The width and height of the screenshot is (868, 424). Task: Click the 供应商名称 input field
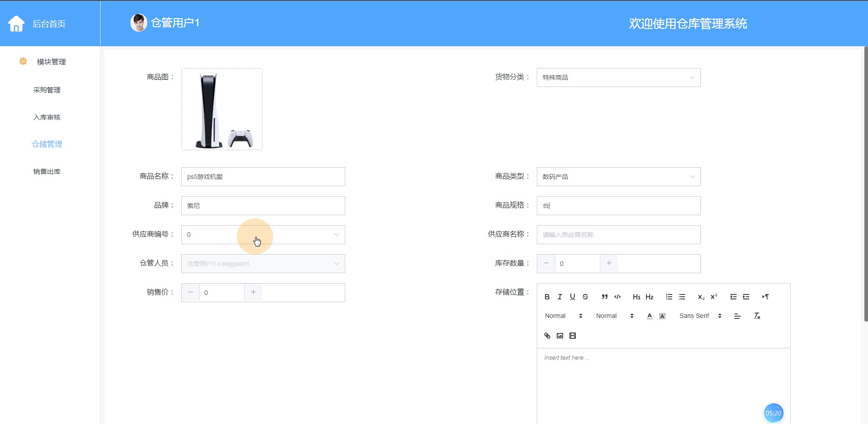point(618,235)
